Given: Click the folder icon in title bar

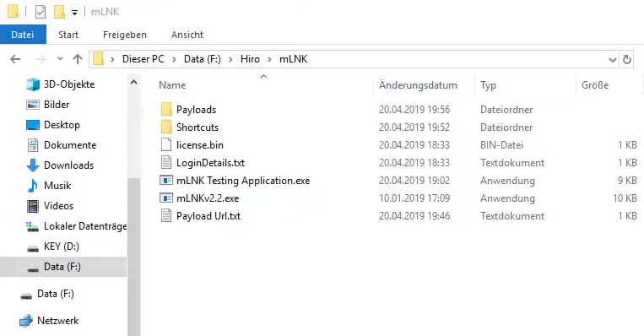Looking at the screenshot, I should click(14, 11).
